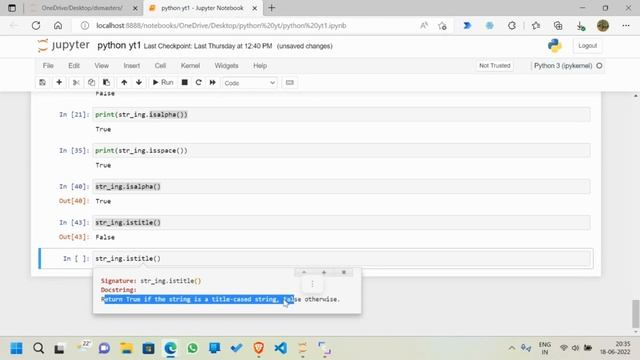Viewport: 640px width, 360px height.
Task: Click the read aloud icon in address bar
Action: point(424,25)
